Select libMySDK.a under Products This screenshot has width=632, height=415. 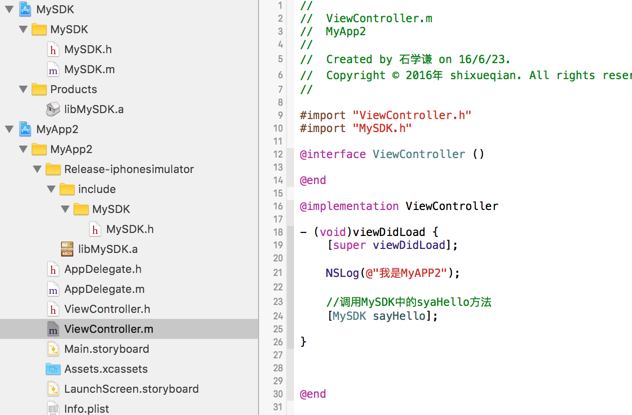click(94, 109)
